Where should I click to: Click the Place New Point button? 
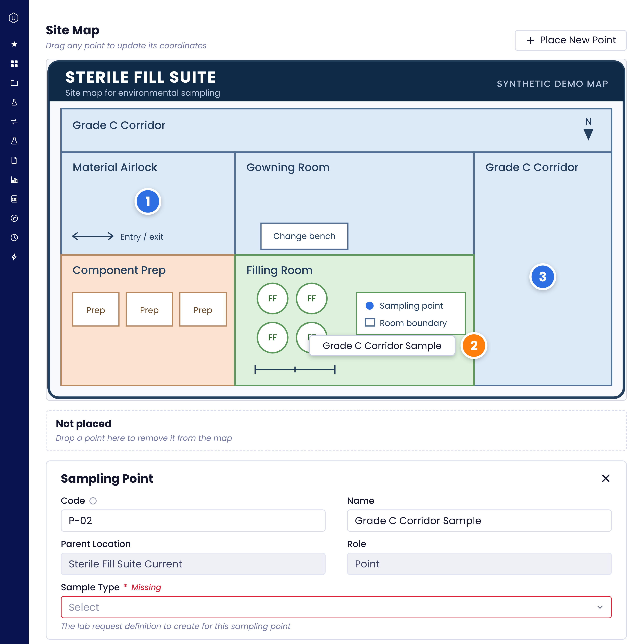570,40
